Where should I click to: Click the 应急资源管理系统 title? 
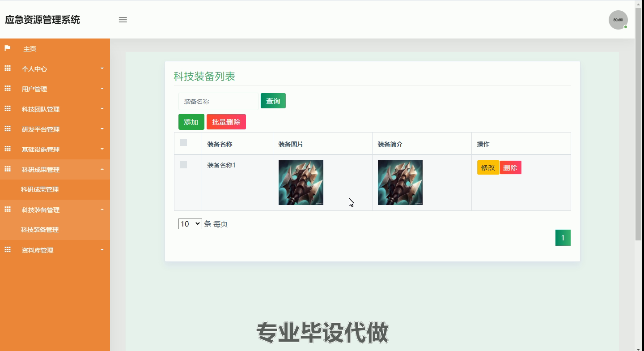42,20
